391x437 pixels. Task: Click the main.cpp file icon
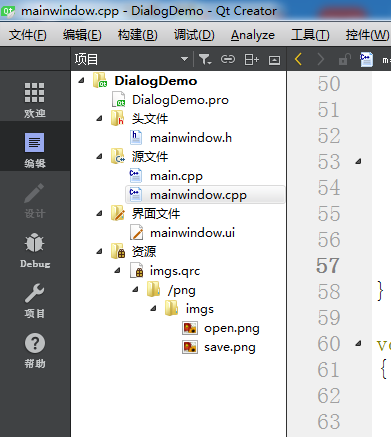136,175
